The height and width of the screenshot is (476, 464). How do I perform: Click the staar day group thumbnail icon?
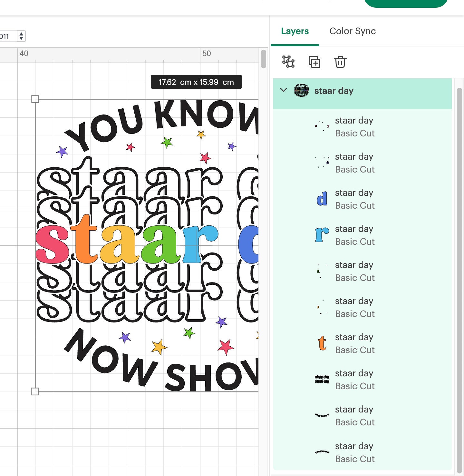click(302, 91)
